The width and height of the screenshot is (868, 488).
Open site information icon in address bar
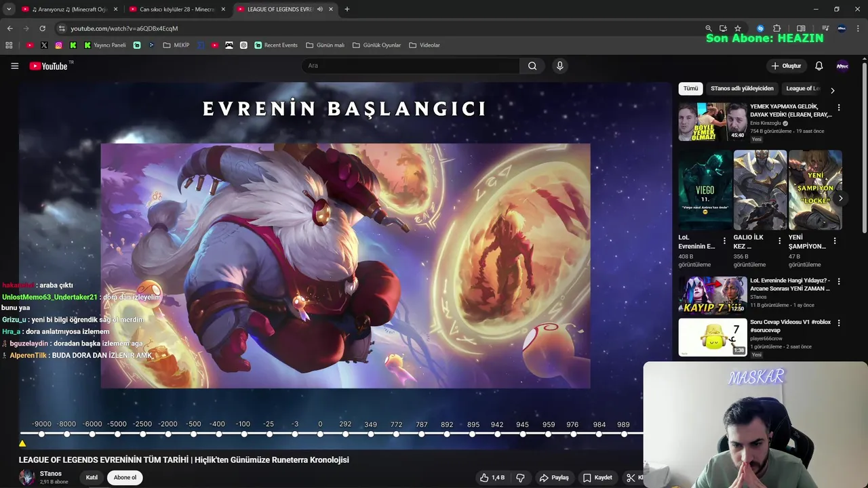point(62,28)
